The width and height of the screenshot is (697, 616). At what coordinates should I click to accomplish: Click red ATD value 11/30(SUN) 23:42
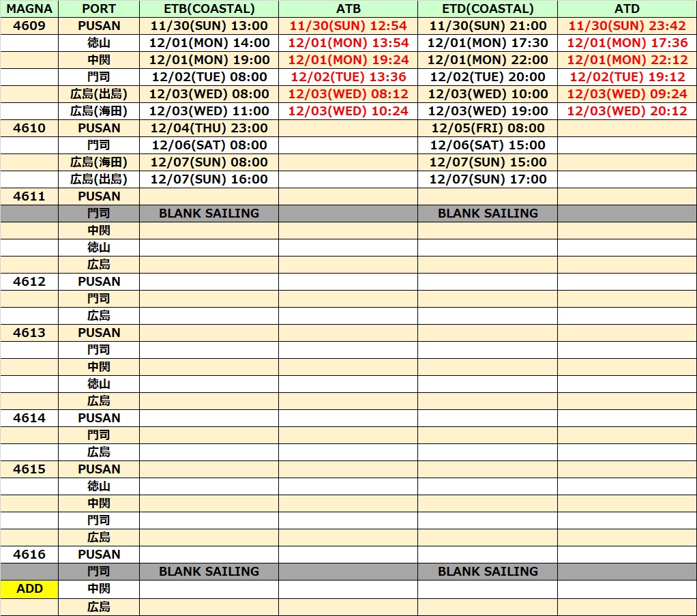(627, 26)
